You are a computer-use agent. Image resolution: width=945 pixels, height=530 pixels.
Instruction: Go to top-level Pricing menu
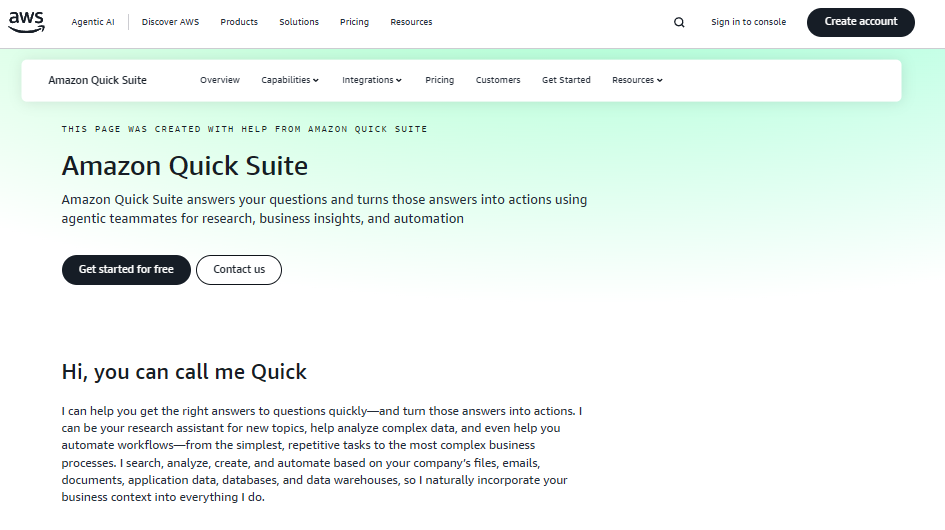(x=354, y=22)
